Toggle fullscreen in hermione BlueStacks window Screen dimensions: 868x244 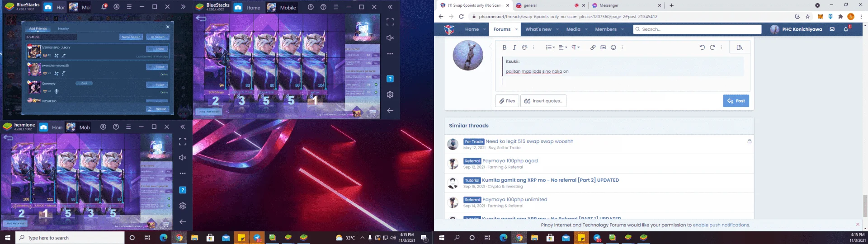click(183, 142)
